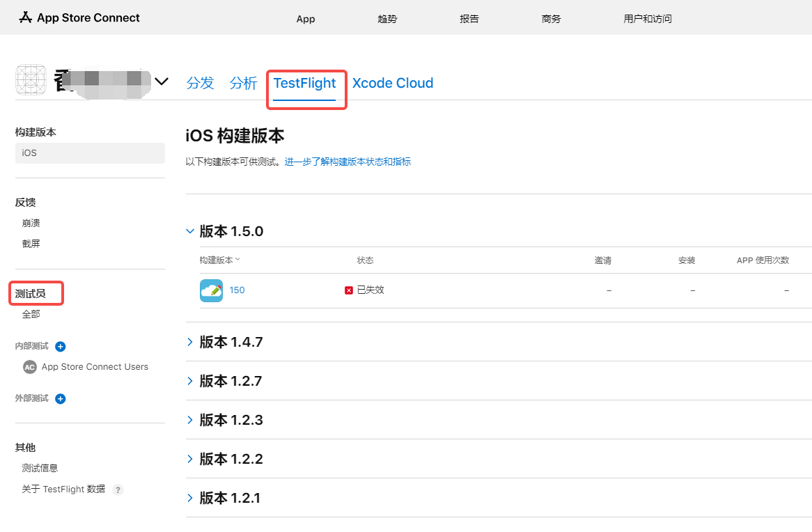Sort by the 构建版本 column header
This screenshot has width=812, height=532.
point(219,260)
